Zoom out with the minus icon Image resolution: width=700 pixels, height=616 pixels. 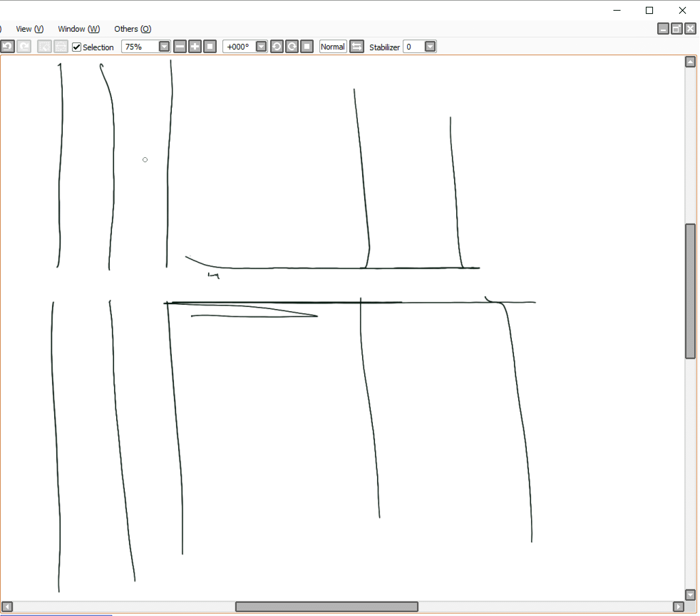pyautogui.click(x=180, y=47)
